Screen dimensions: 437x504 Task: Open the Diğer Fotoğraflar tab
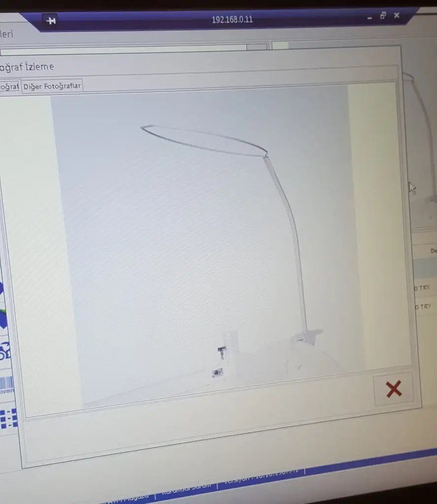(x=52, y=86)
